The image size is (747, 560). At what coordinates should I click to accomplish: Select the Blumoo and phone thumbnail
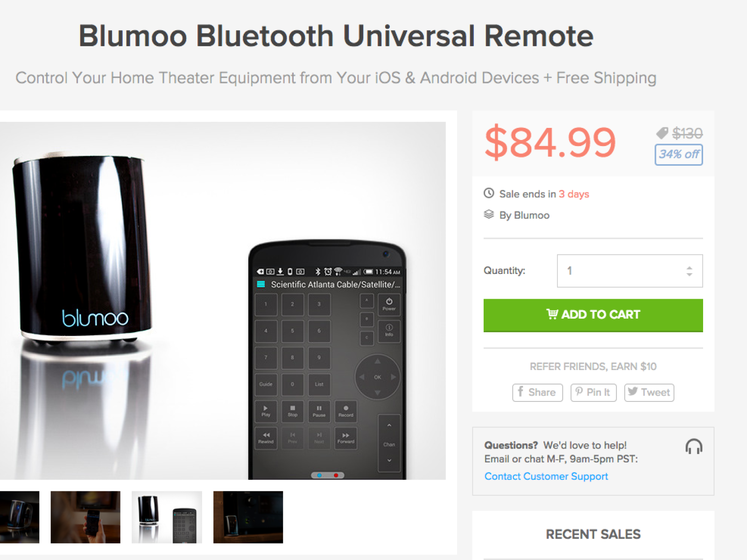pyautogui.click(x=167, y=517)
